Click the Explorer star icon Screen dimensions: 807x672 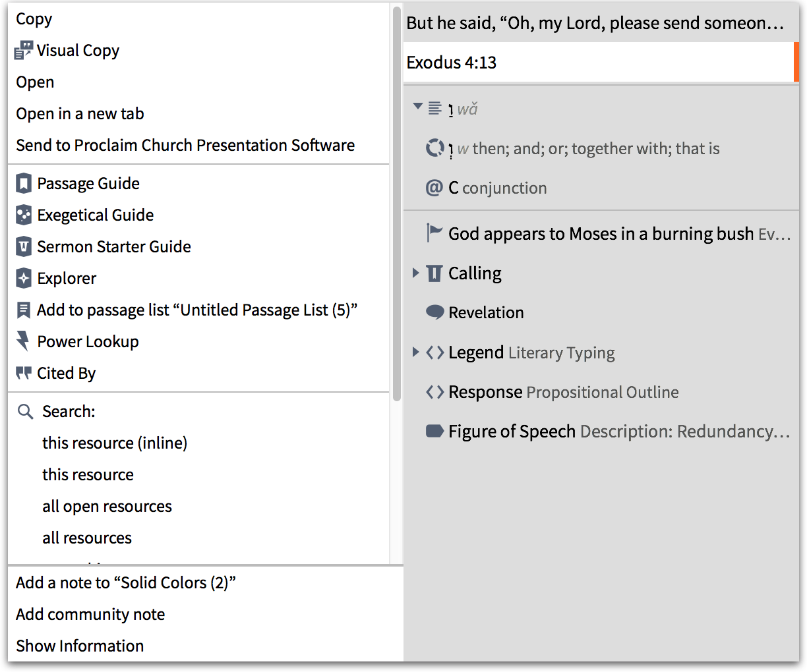24,278
